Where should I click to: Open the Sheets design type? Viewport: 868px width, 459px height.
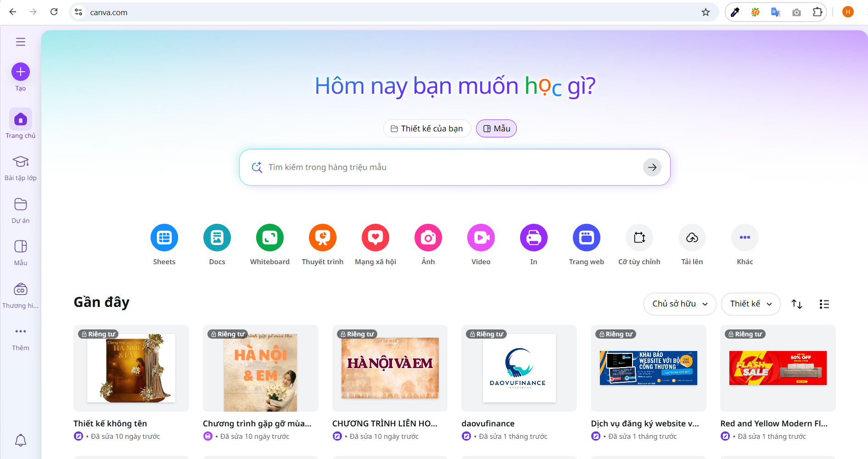164,238
